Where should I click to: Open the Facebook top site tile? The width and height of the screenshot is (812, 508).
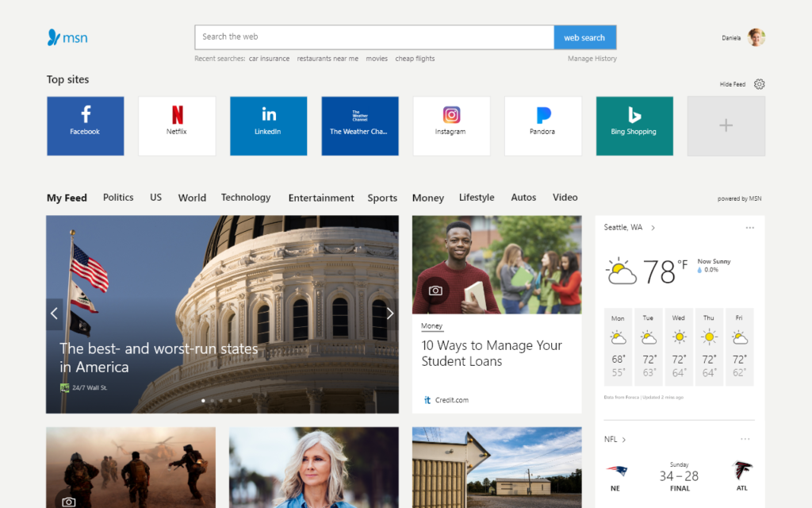click(86, 126)
